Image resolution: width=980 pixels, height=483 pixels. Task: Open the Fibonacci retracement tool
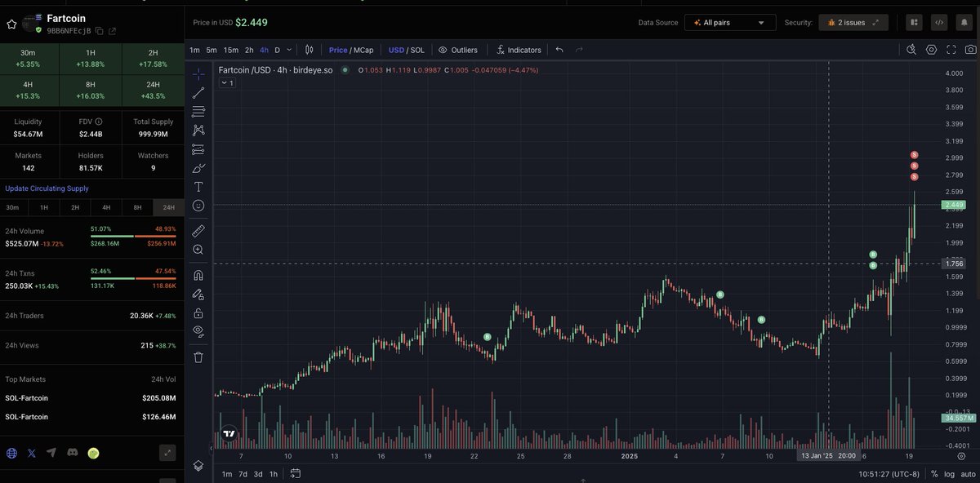point(198,111)
